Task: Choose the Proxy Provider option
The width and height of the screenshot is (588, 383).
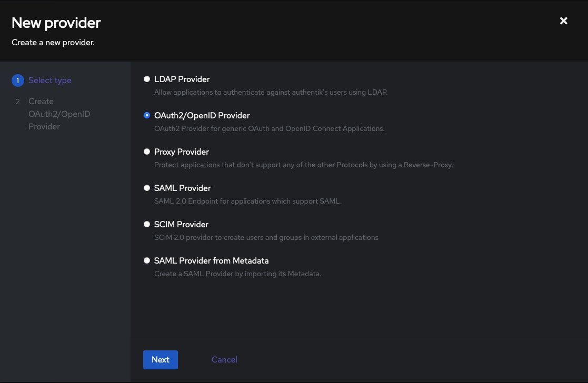Action: pos(147,151)
